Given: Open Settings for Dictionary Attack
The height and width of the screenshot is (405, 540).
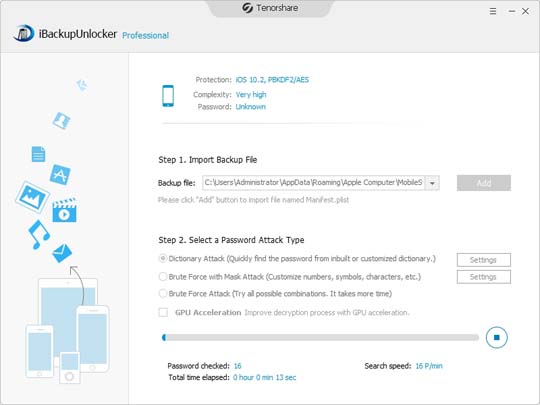Looking at the screenshot, I should point(484,260).
